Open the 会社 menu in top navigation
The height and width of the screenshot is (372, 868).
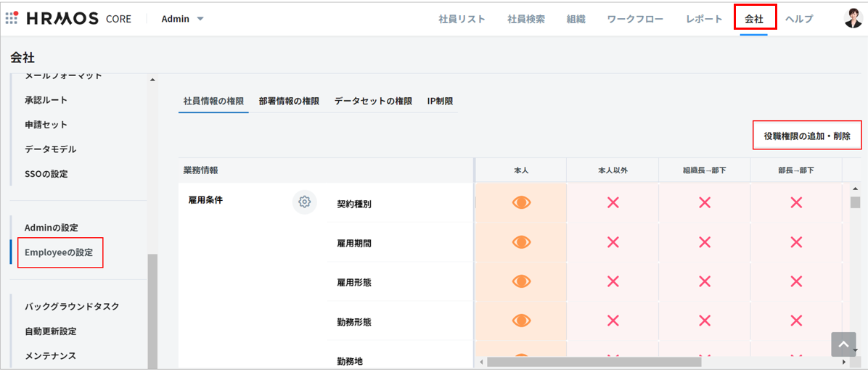coord(754,19)
